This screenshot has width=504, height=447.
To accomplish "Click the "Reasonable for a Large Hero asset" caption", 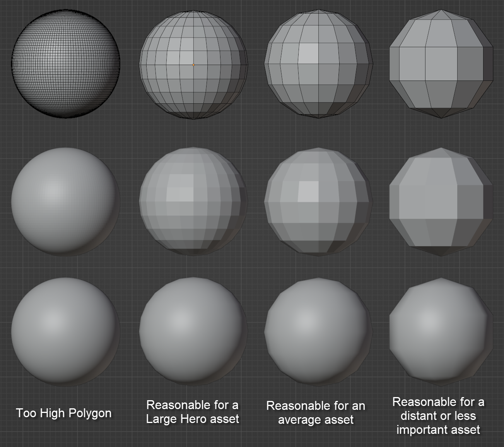I will pyautogui.click(x=193, y=412).
